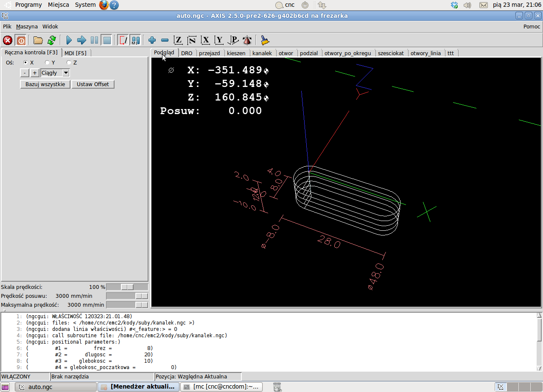Open the ttt tab
This screenshot has width=543, height=392.
tap(451, 53)
